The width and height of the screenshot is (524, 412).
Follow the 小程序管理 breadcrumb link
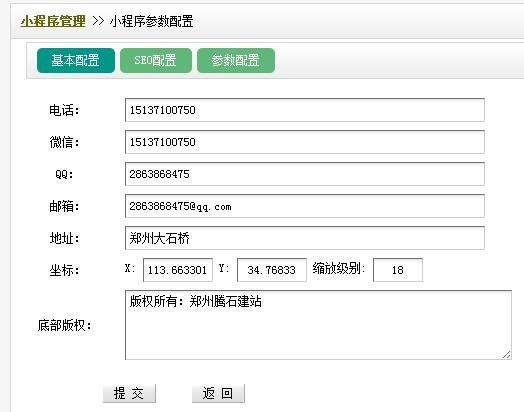53,21
